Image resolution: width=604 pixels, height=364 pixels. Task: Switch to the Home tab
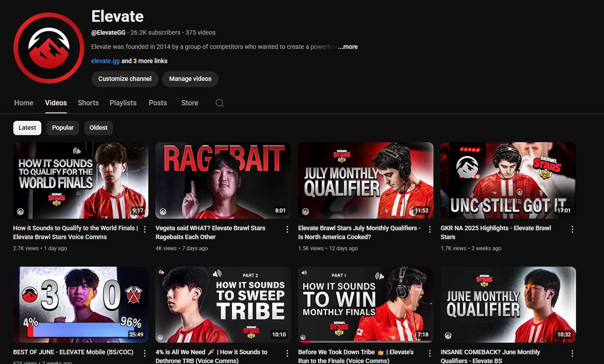[x=24, y=103]
